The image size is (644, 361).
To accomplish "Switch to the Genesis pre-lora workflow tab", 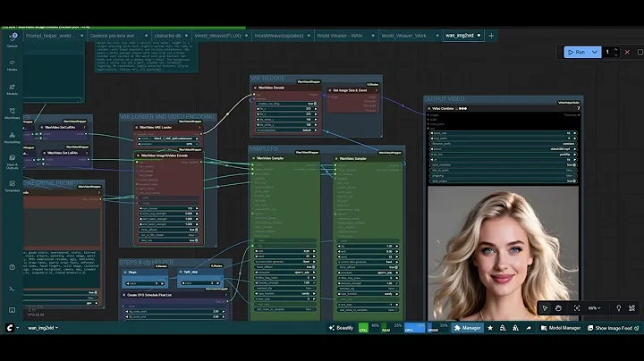I will (x=114, y=36).
